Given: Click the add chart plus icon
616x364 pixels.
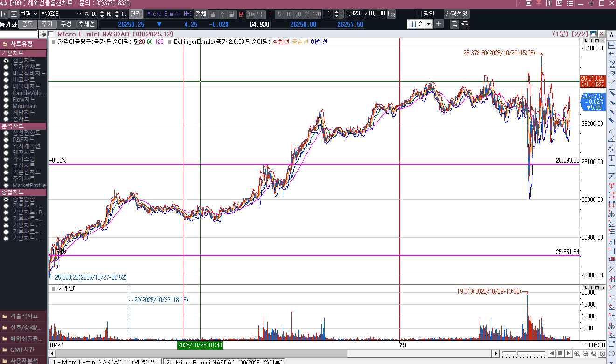Looking at the screenshot, I should click(x=439, y=24).
